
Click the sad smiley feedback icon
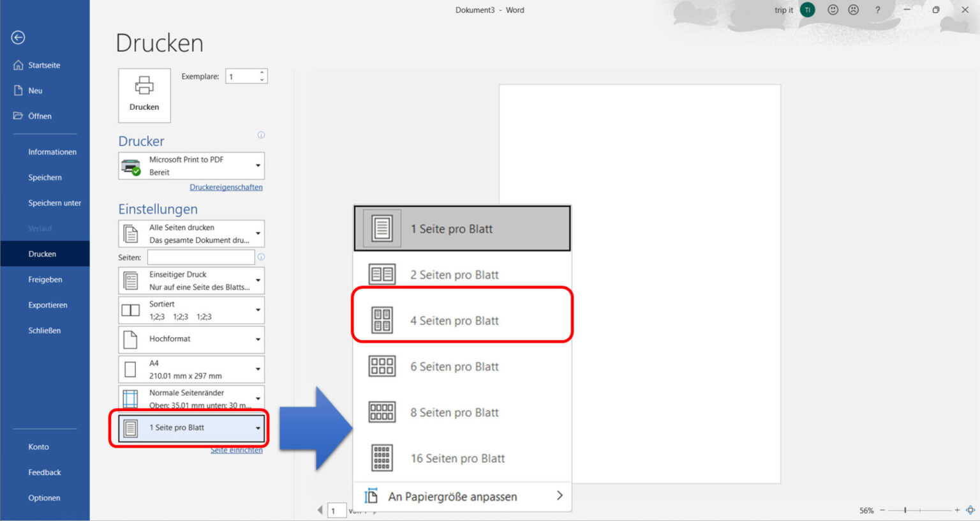(x=853, y=10)
